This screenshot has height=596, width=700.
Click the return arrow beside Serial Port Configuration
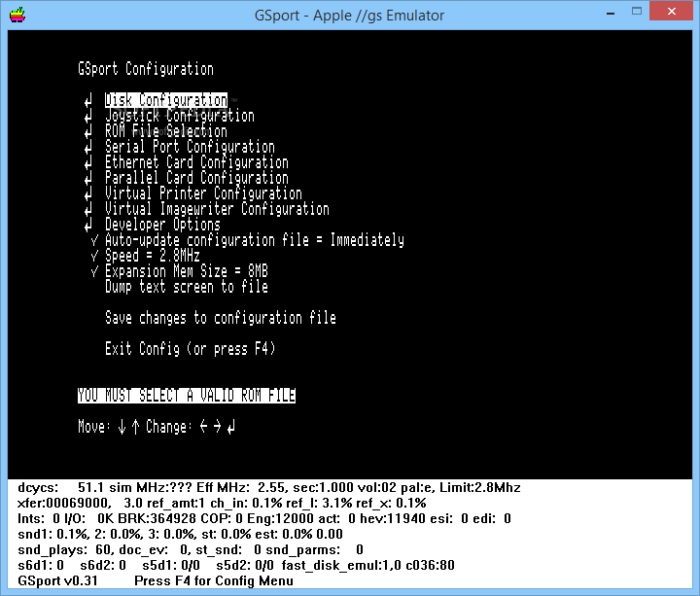[x=88, y=147]
